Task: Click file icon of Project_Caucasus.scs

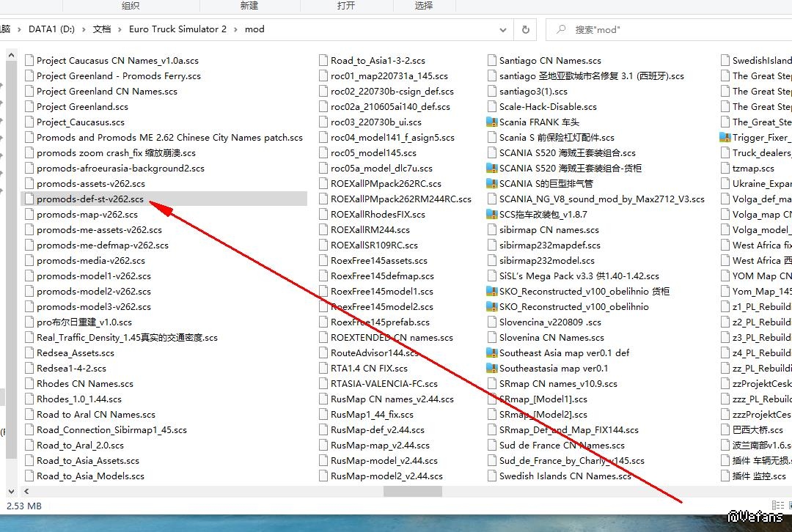Action: (x=29, y=122)
